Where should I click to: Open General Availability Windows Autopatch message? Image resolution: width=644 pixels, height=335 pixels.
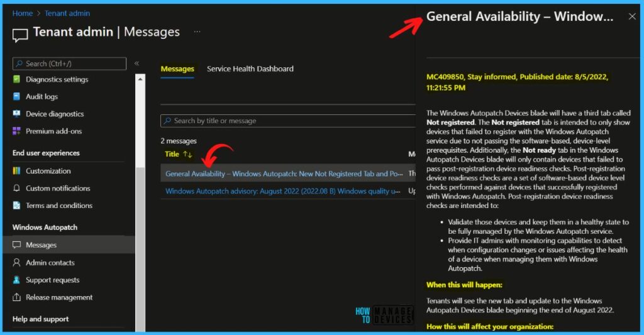click(284, 173)
